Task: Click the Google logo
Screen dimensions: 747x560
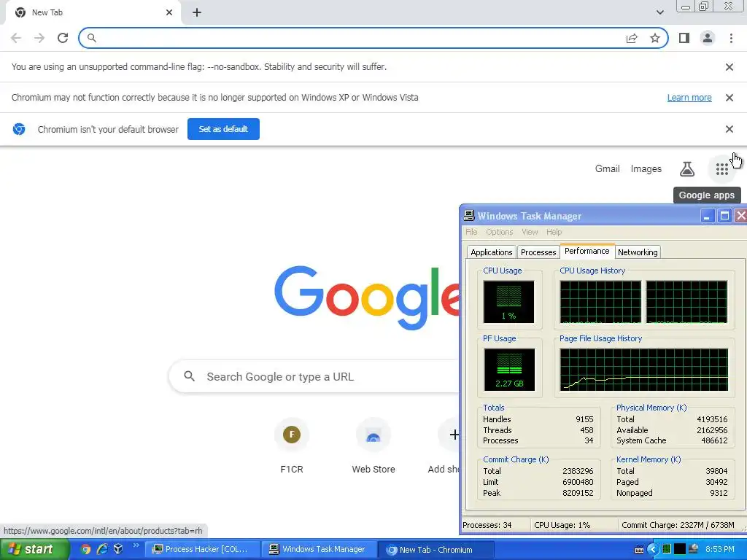Action: pos(367,297)
